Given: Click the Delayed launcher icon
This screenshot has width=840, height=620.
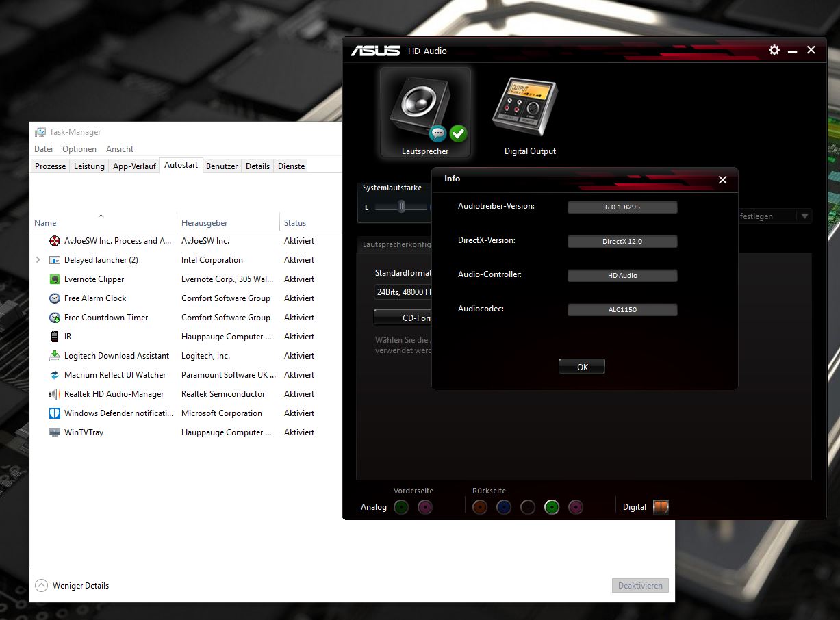Looking at the screenshot, I should (x=55, y=260).
